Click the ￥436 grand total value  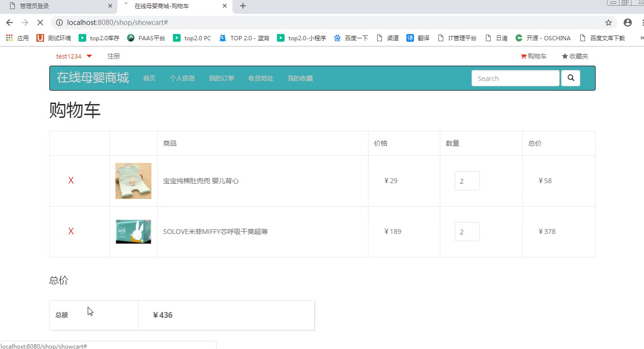coord(162,315)
